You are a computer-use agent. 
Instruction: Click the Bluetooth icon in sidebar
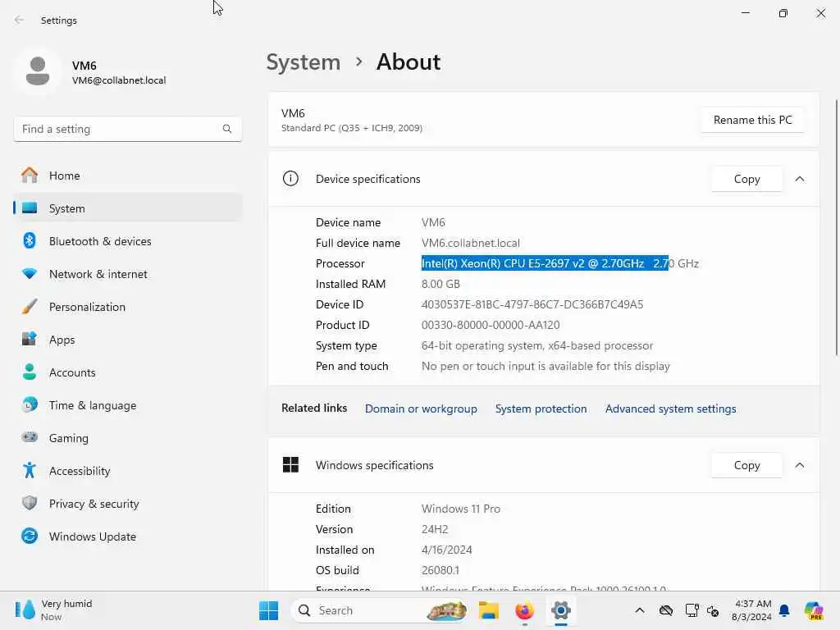[30, 241]
